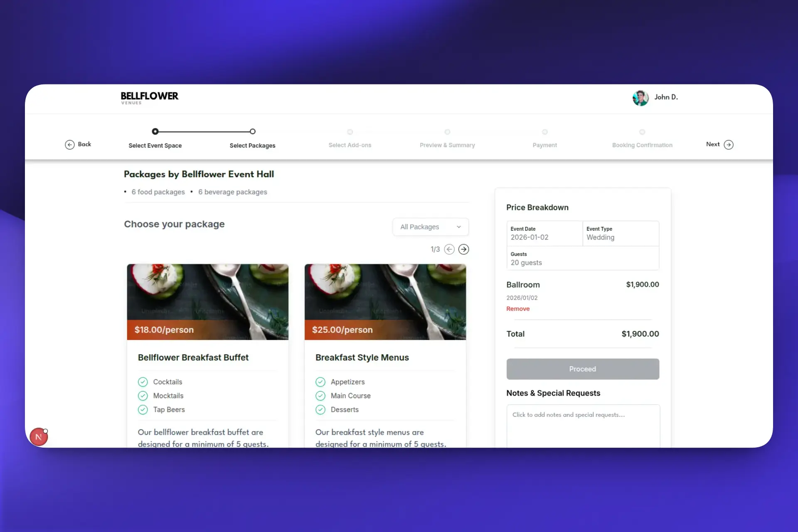Click the Proceed button
Image resolution: width=798 pixels, height=532 pixels.
tap(582, 369)
